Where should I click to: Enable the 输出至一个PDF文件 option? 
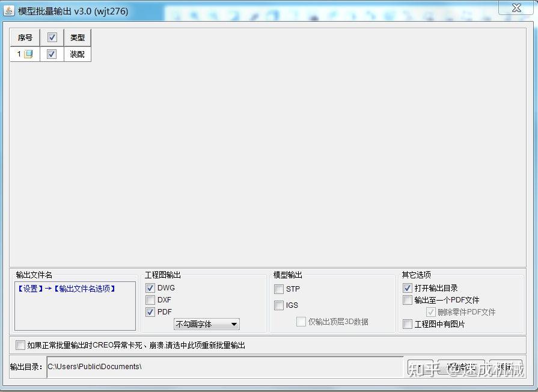click(x=408, y=300)
